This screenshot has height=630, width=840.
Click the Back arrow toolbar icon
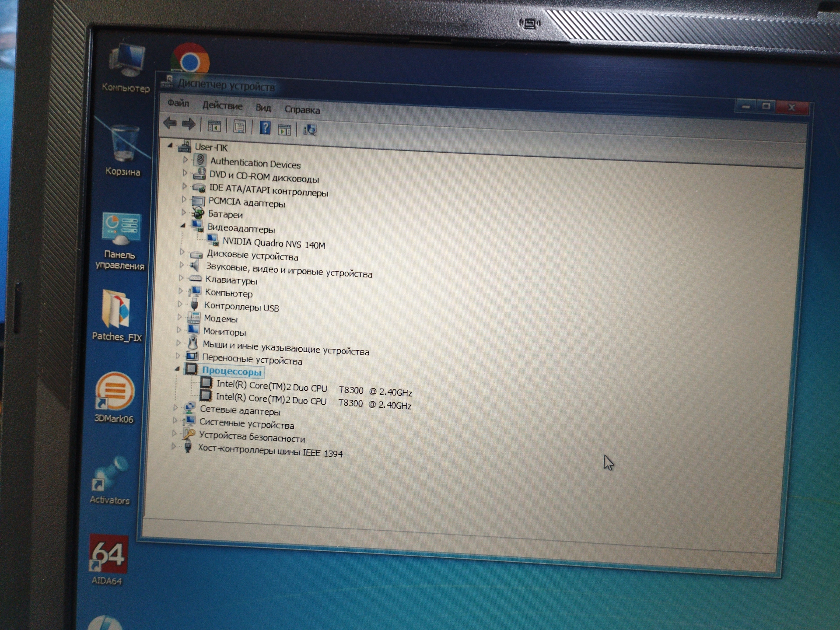tap(170, 124)
